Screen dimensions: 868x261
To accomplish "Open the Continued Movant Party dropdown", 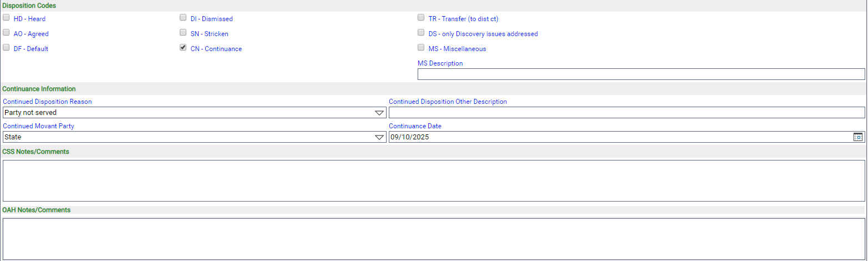I will [379, 137].
